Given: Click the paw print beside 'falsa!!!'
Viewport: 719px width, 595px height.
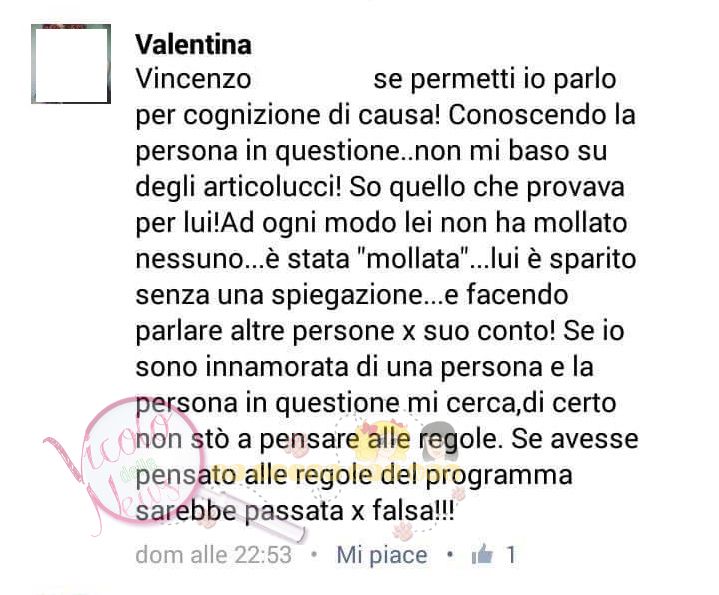Looking at the screenshot, I should (403, 532).
